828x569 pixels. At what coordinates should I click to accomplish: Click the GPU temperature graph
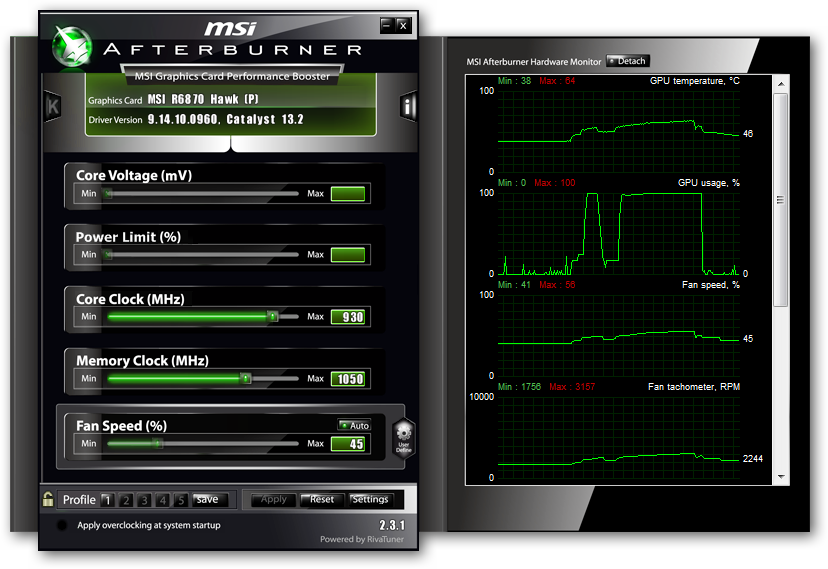click(618, 132)
